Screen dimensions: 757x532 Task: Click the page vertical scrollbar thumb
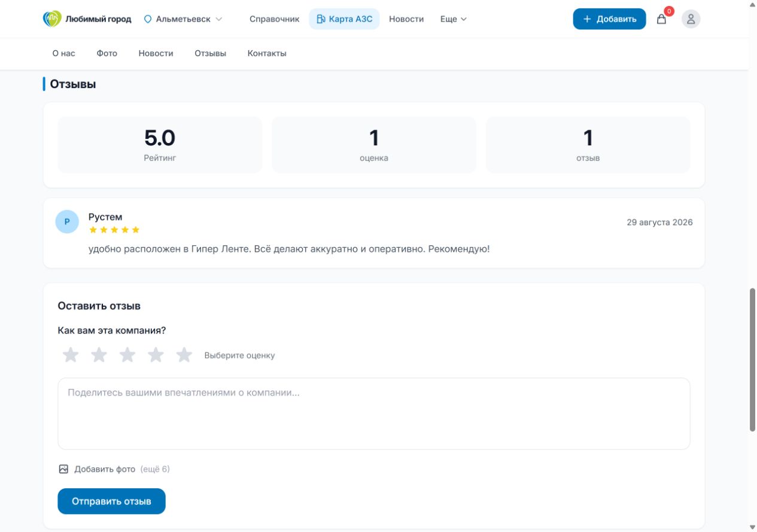coord(752,359)
